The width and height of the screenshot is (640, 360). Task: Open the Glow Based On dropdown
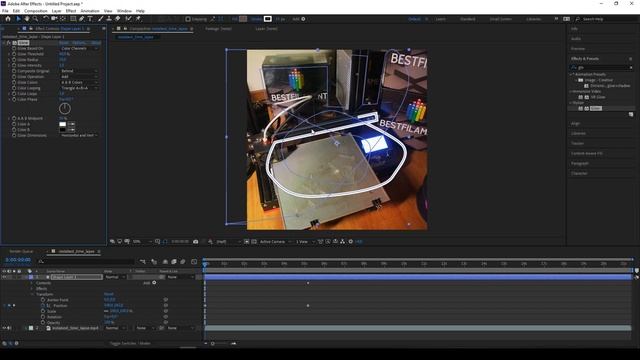click(79, 48)
